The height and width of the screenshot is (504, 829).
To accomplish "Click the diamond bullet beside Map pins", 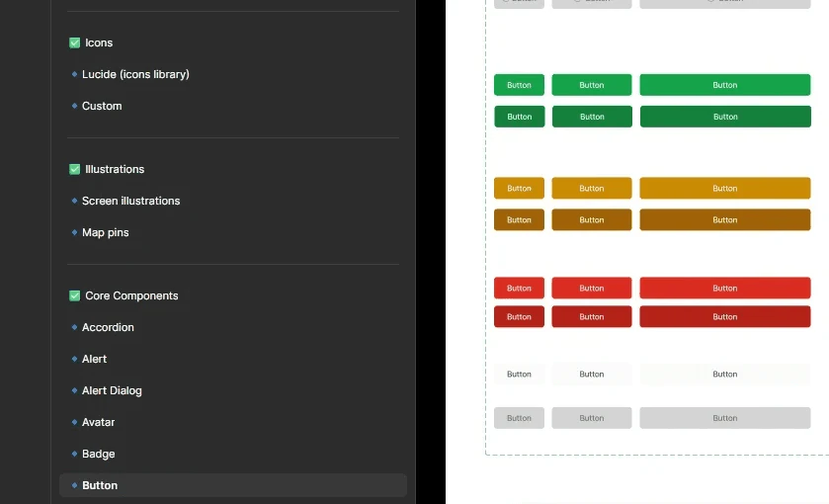I will click(74, 232).
